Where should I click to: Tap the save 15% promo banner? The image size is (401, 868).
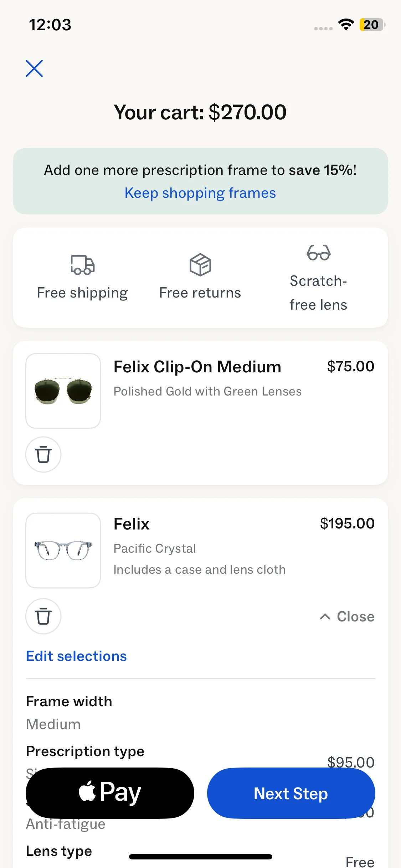point(200,170)
